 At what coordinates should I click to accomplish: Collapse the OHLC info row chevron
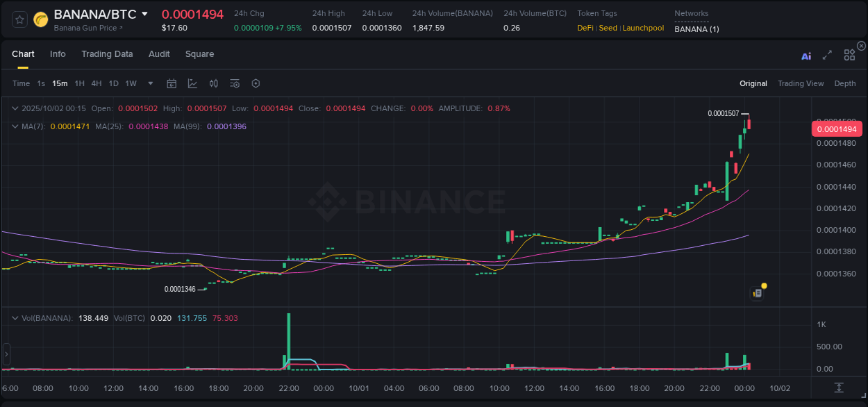tap(15, 108)
